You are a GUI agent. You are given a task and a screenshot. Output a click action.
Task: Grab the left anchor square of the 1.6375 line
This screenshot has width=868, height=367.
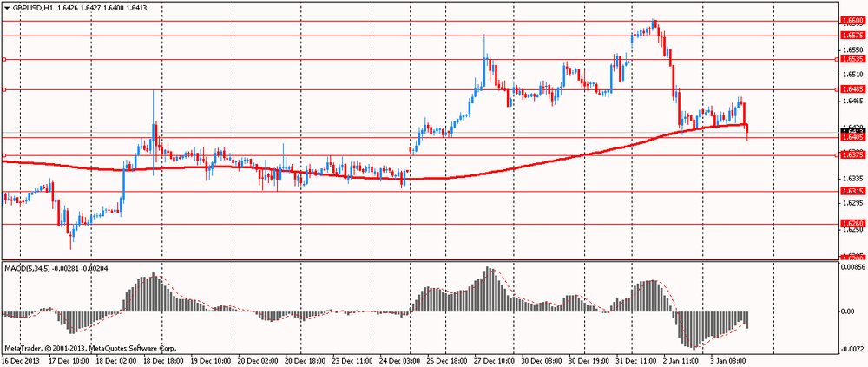coord(3,155)
